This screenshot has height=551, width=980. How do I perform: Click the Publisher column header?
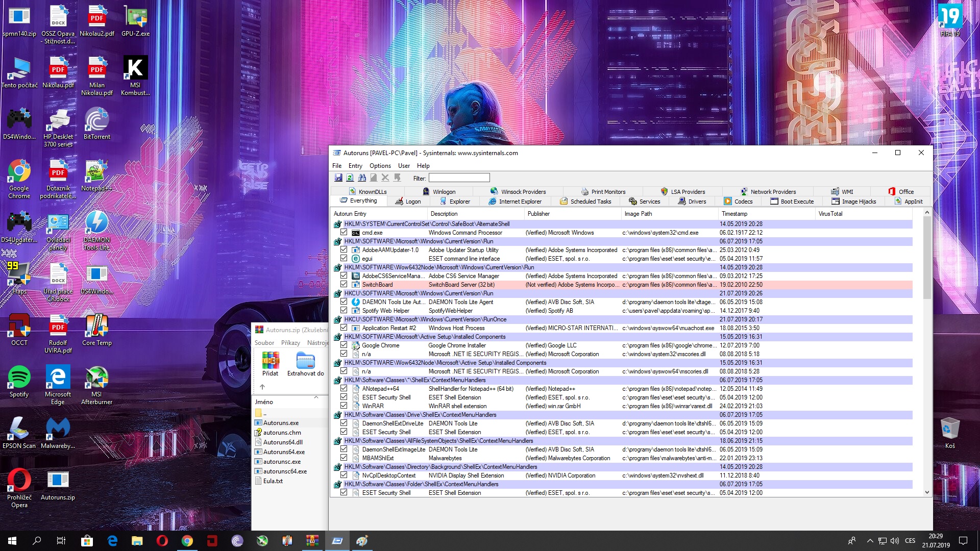coord(538,214)
